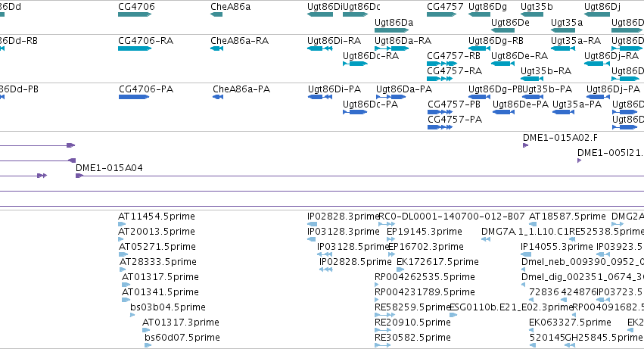644x349 pixels.
Task: Pick the IP03128.5prime EST label
Action: [353, 247]
